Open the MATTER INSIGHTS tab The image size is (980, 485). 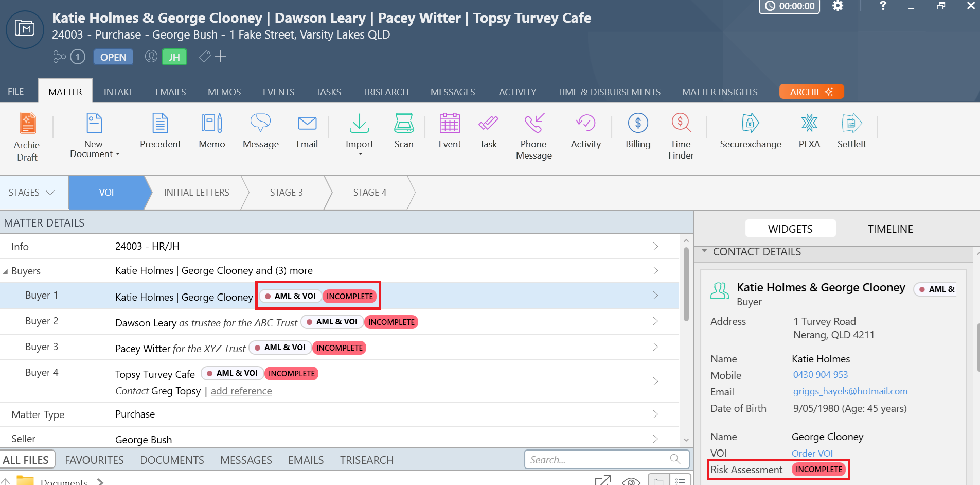tap(720, 92)
